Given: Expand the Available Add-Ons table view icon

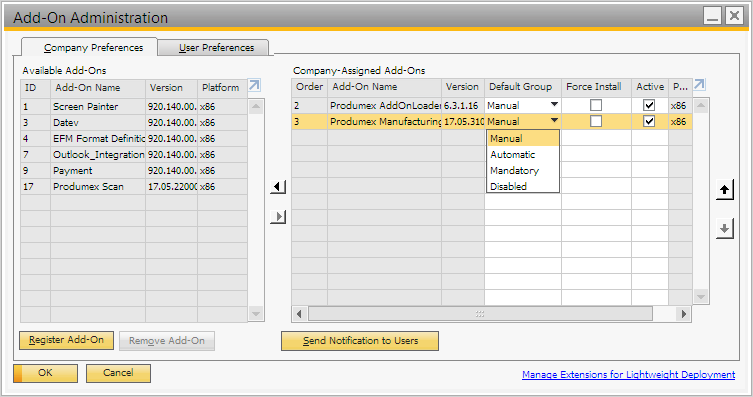Looking at the screenshot, I should (254, 86).
